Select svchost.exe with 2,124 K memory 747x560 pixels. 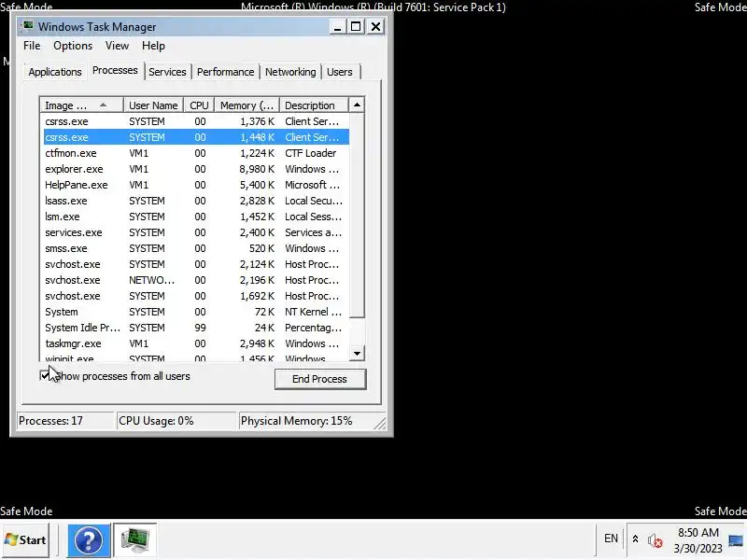pos(195,264)
